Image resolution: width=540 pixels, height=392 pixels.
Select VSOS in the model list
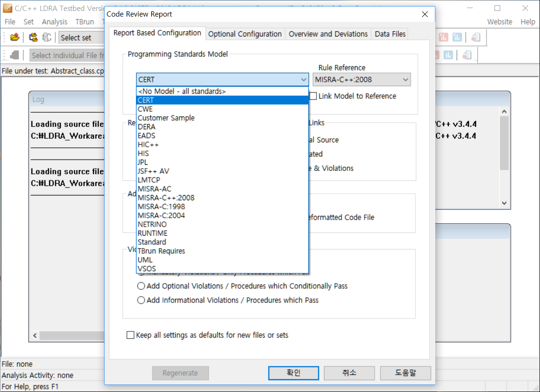(222, 269)
